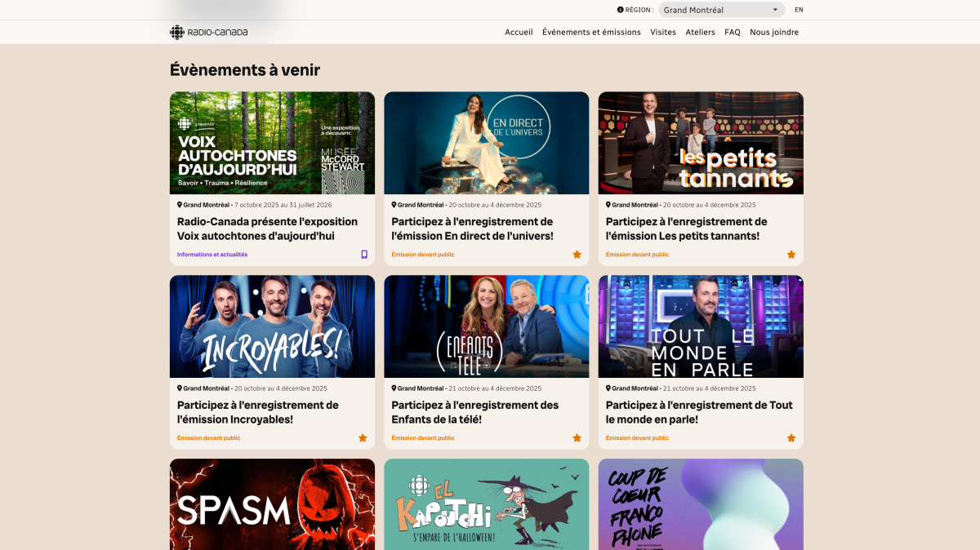Click the Nous joindre link
Viewport: 980px width, 550px height.
(x=774, y=33)
